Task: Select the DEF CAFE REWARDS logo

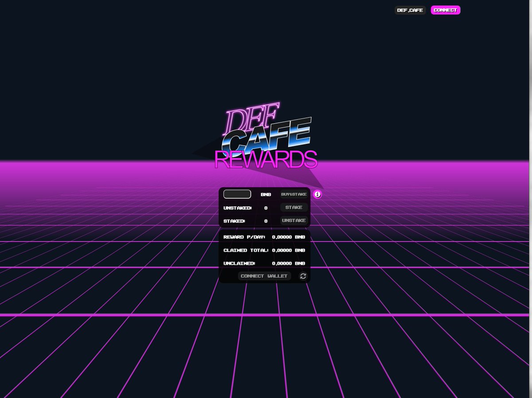Action: 266,135
